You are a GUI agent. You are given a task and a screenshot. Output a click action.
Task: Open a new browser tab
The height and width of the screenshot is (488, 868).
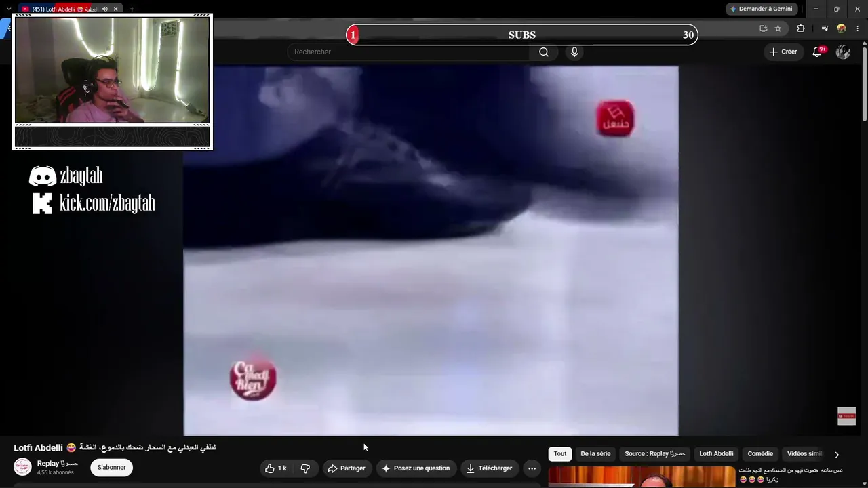point(132,9)
